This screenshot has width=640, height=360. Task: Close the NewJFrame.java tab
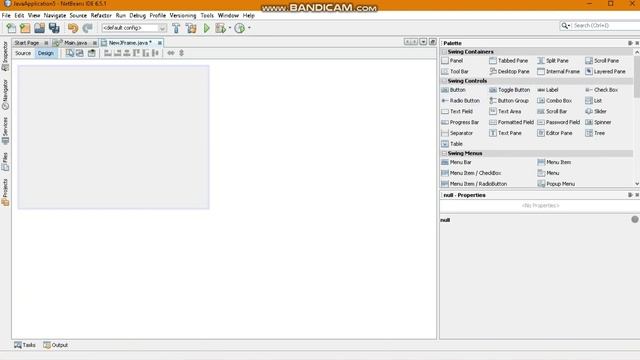[160, 43]
